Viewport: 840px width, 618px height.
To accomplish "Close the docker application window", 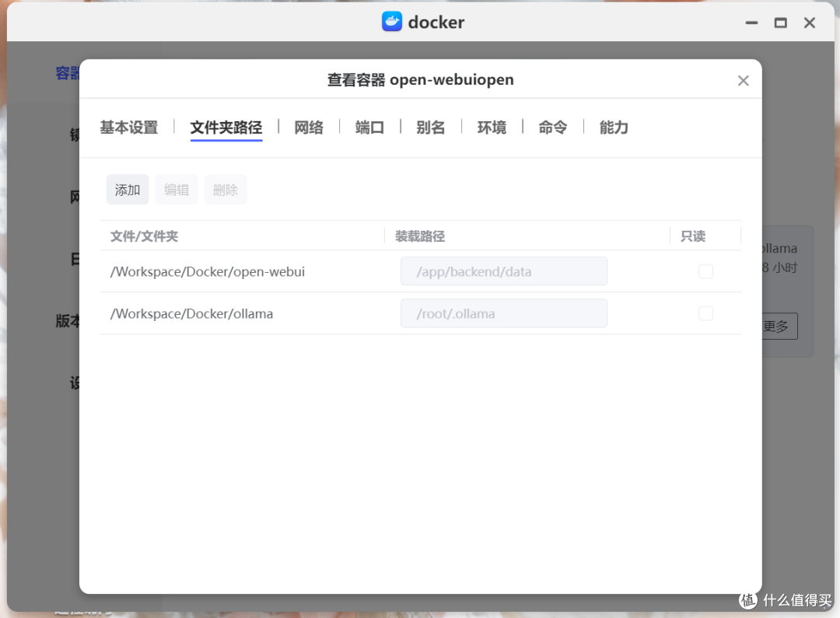I will click(x=809, y=23).
